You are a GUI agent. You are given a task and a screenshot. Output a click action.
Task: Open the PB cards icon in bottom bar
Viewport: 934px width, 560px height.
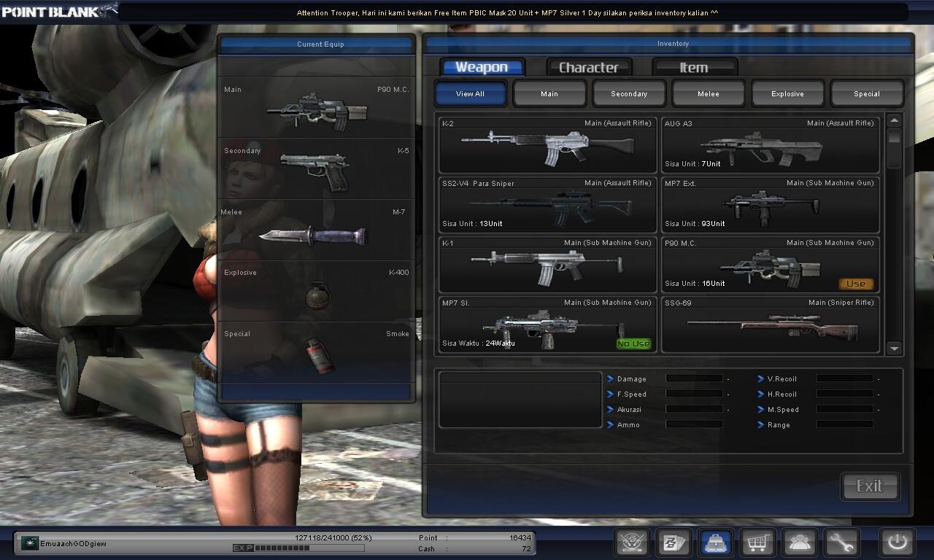(x=674, y=542)
